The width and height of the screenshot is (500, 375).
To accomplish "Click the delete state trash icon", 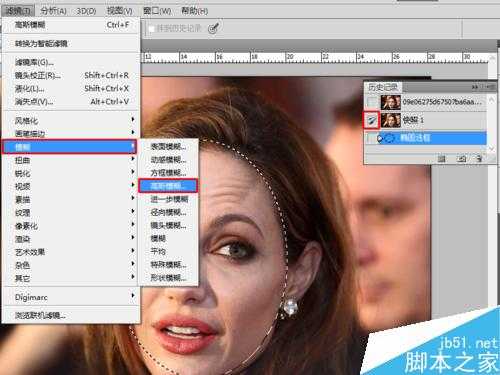I will (479, 159).
